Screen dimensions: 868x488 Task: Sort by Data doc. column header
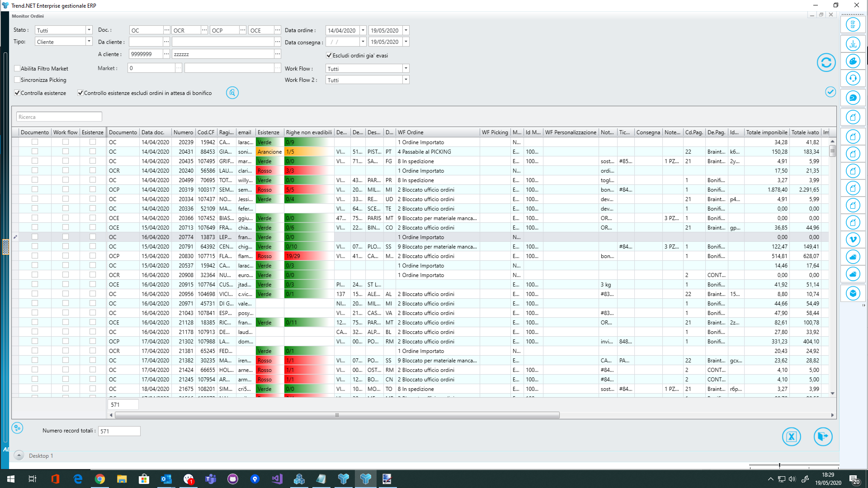[x=156, y=132]
